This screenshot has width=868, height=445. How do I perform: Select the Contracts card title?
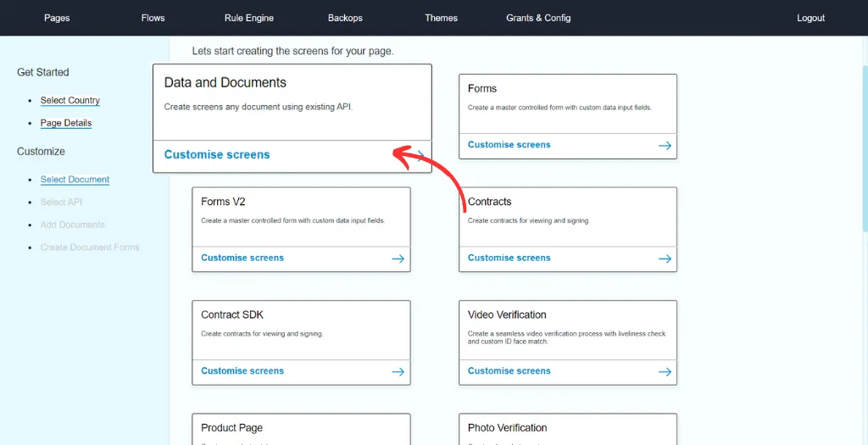click(489, 202)
